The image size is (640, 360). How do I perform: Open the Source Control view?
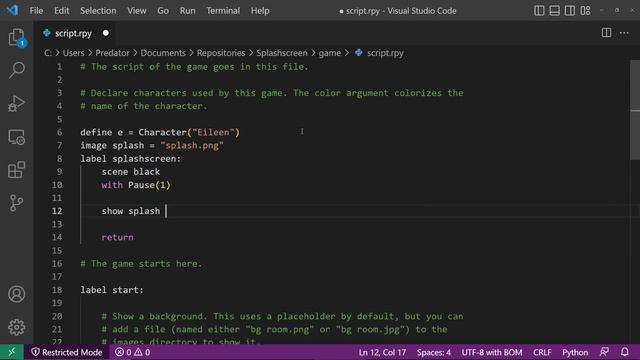16,203
